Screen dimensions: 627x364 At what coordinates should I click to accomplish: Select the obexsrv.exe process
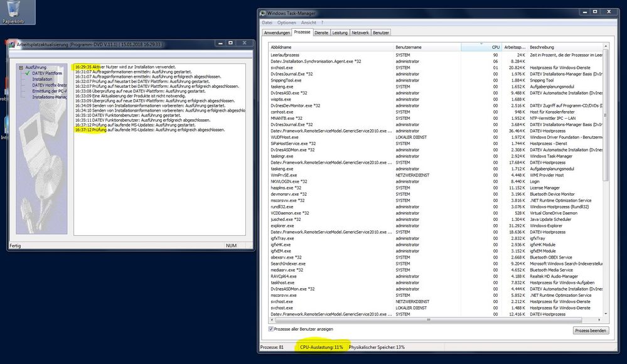[x=436, y=257]
